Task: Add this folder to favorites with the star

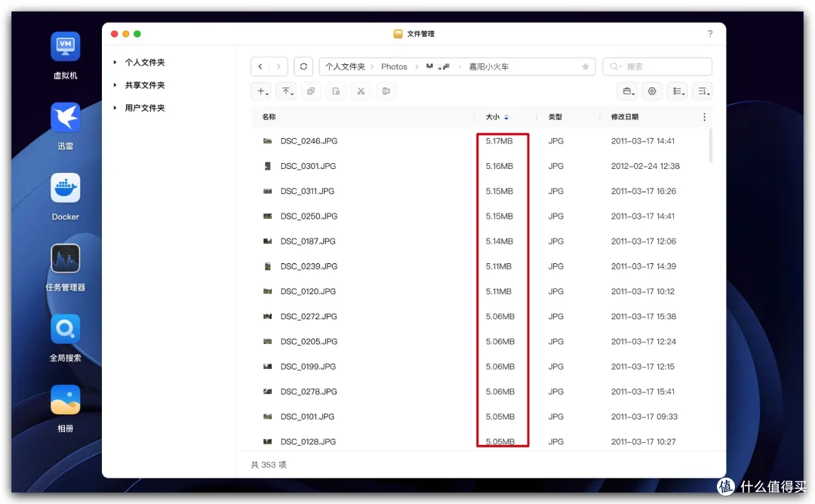Action: 586,66
